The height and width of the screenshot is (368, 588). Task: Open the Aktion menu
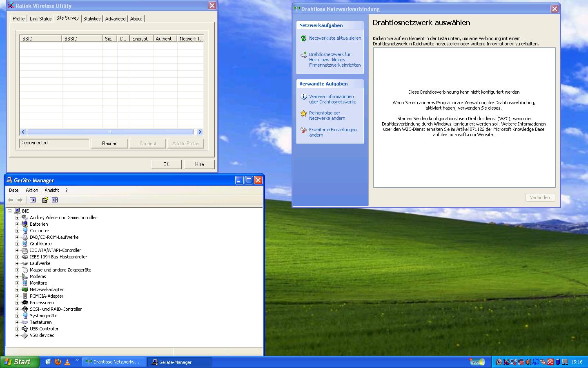32,190
